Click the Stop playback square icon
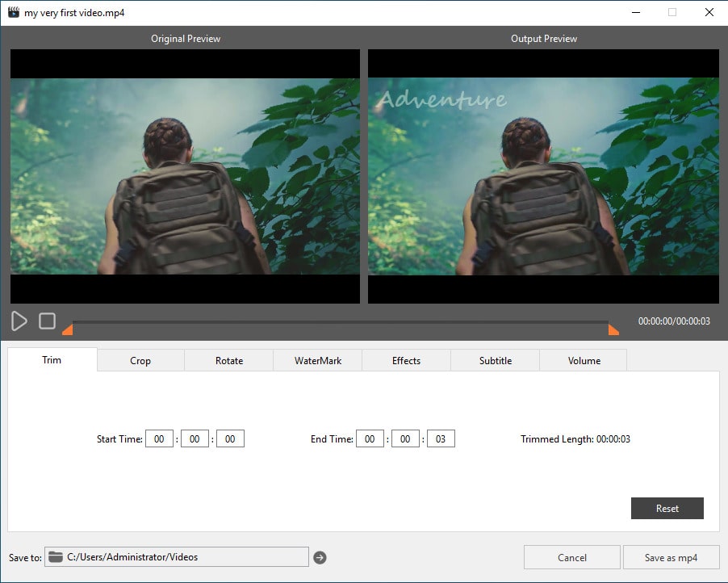 [48, 321]
